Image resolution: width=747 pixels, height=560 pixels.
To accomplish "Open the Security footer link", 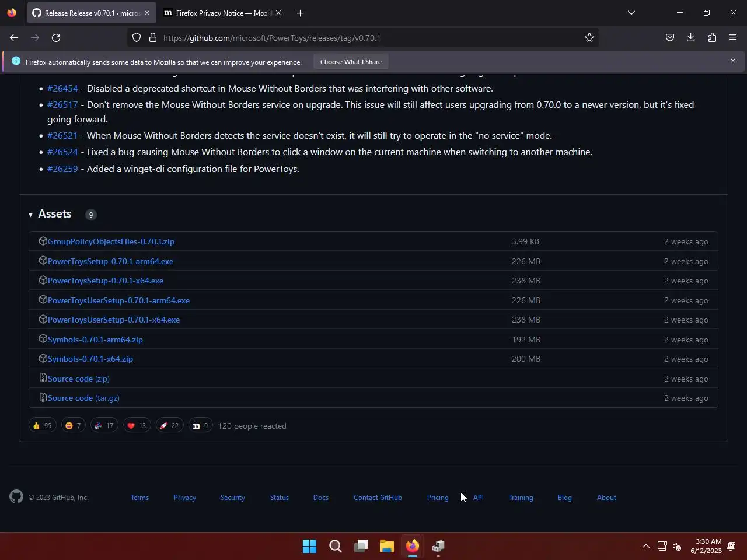I will 232,498.
